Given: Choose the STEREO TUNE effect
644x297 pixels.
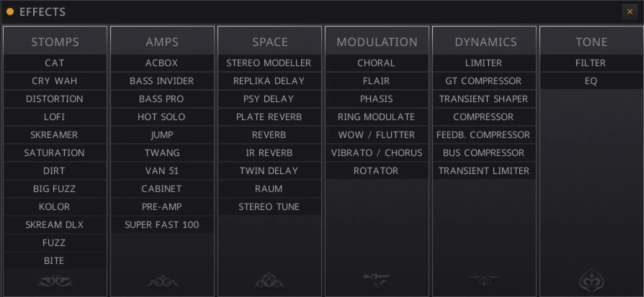Looking at the screenshot, I should coord(269,206).
